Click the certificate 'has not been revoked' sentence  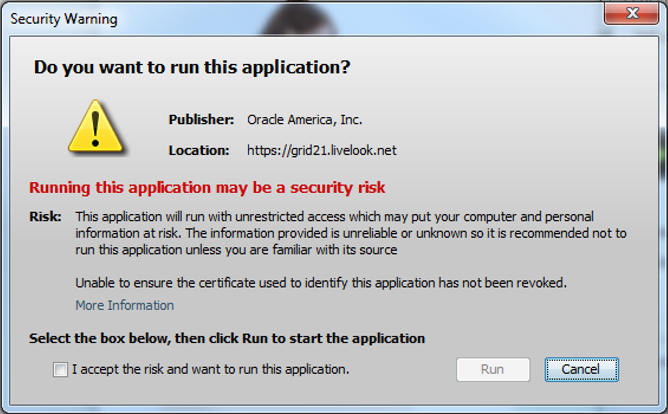coord(321,283)
